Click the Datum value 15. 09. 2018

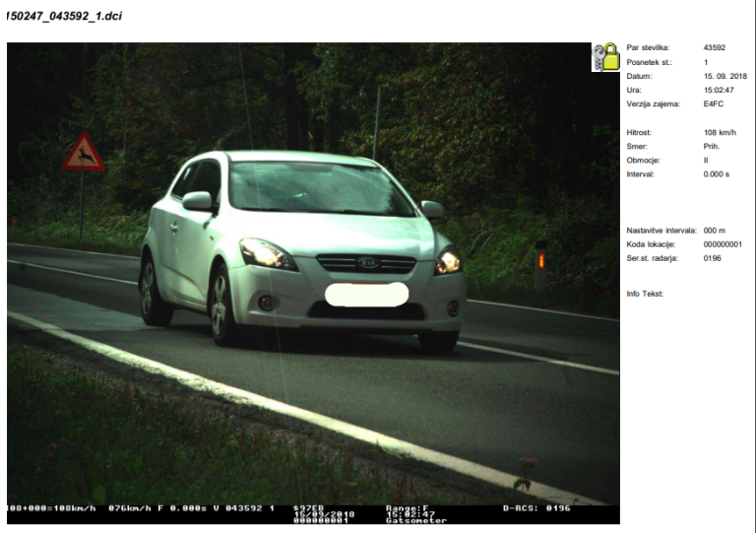click(x=725, y=76)
